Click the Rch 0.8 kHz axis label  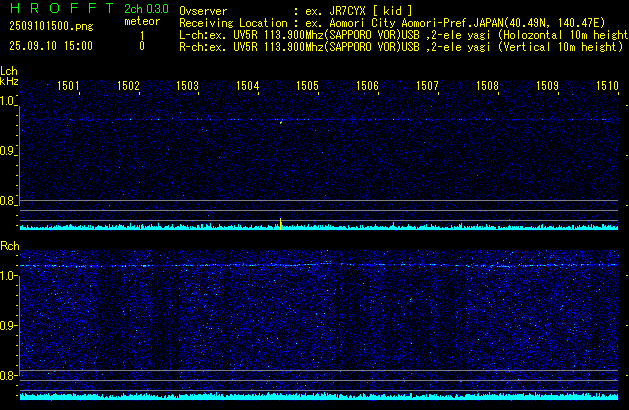coord(8,375)
